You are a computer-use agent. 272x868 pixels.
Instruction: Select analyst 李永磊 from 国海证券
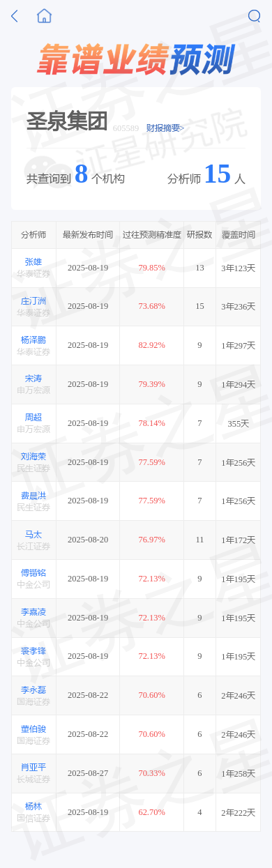(33, 690)
